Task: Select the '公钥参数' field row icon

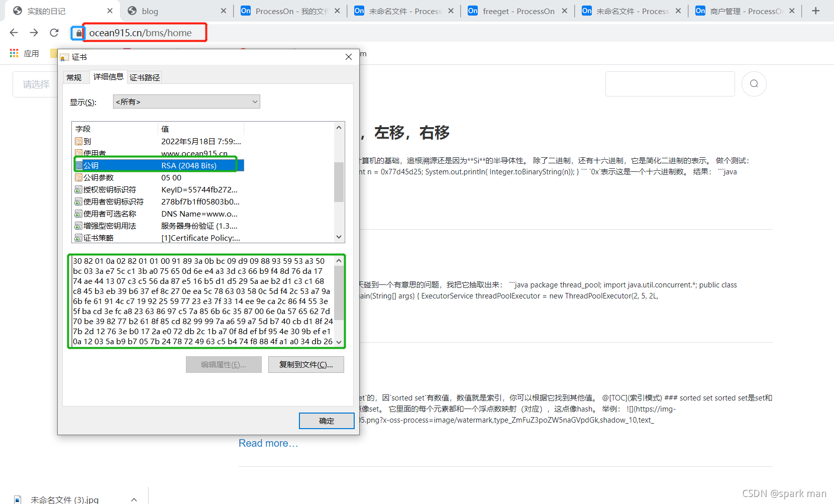Action: [x=78, y=177]
